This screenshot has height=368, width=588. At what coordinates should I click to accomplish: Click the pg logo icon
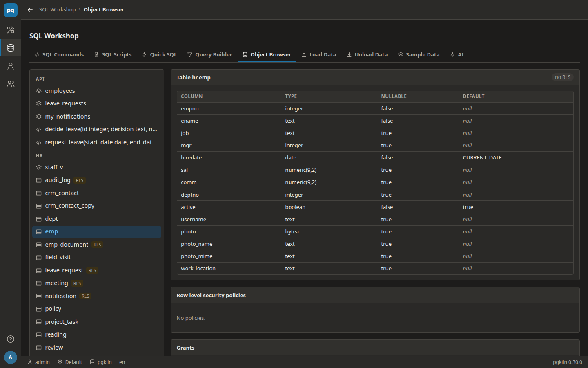(x=11, y=10)
